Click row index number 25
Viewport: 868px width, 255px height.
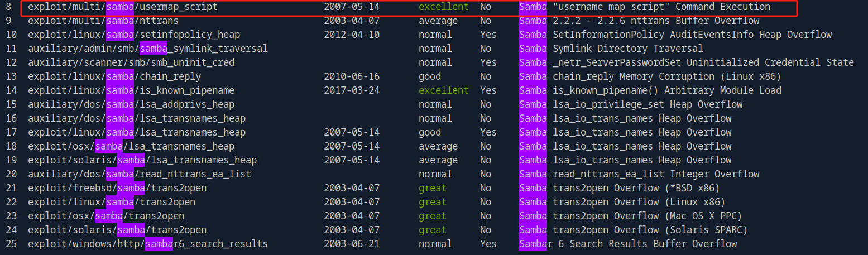[11, 244]
